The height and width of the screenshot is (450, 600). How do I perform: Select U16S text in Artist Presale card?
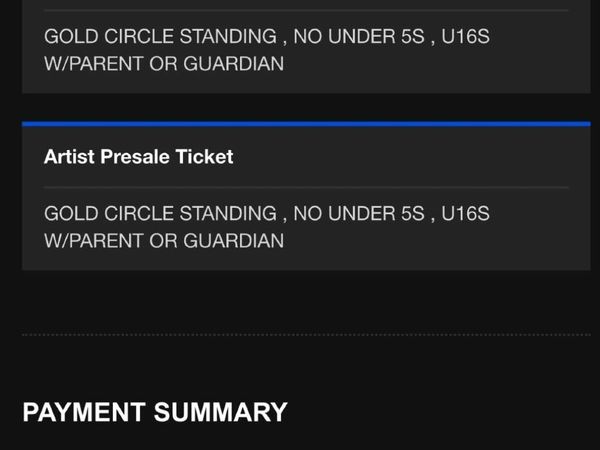coord(465,214)
